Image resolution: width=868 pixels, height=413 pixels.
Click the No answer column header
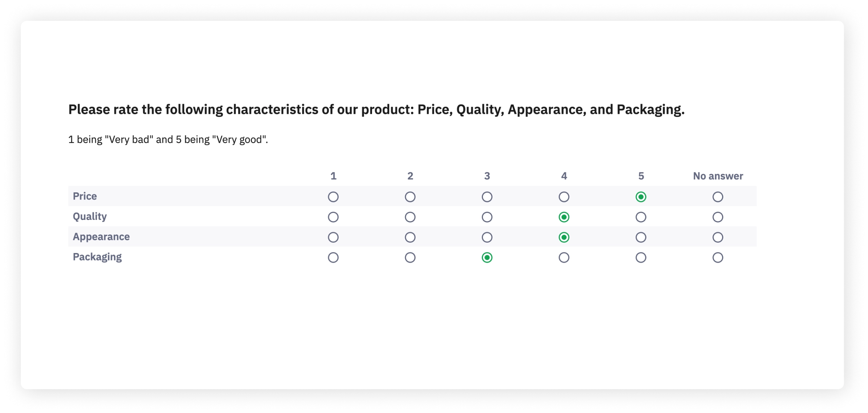(718, 176)
